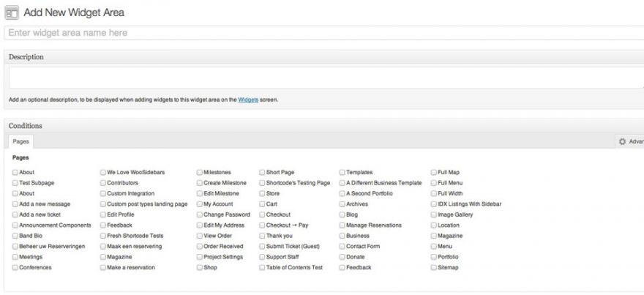Enable the View Order checkbox
644x295 pixels.
click(x=200, y=236)
